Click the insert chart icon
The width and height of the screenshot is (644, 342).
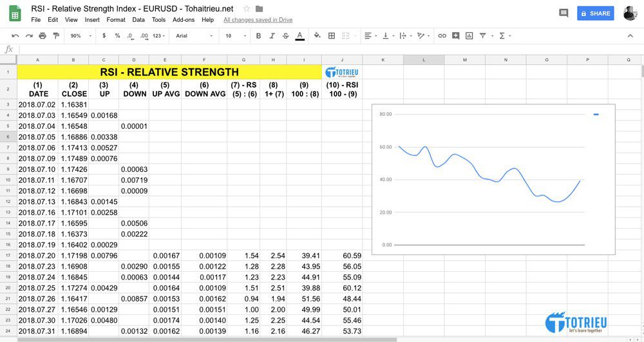click(469, 35)
